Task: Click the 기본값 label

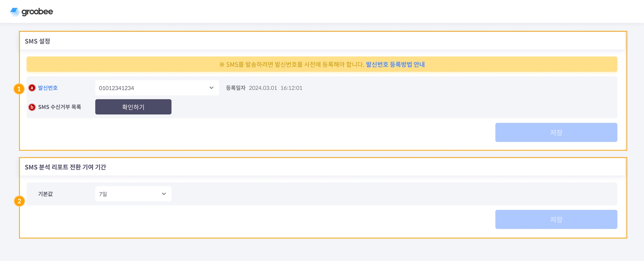Action: [45, 194]
